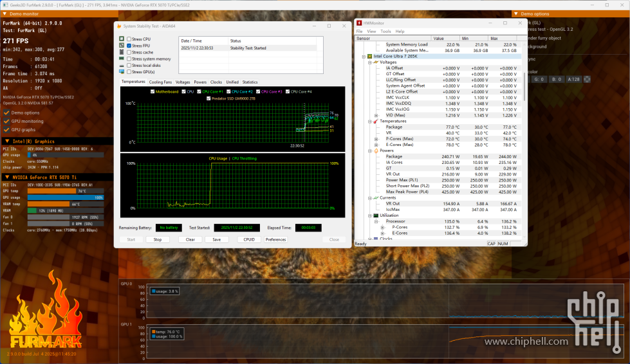Click the Stress GPU(s) monitor icon
630x364 pixels.
pyautogui.click(x=121, y=71)
